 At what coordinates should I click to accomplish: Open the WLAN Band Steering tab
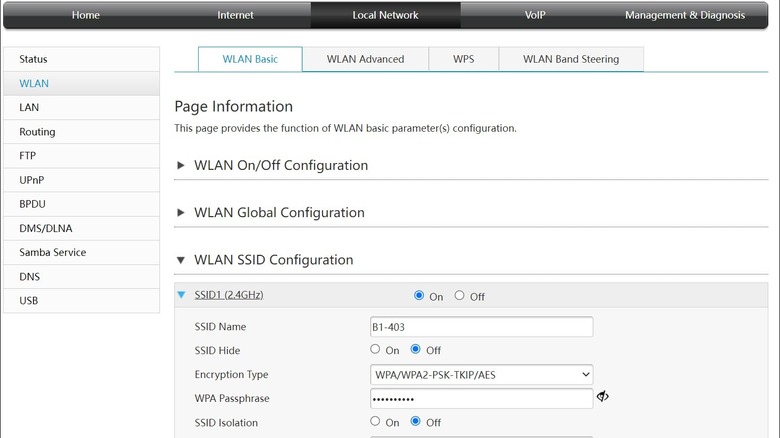[x=570, y=59]
